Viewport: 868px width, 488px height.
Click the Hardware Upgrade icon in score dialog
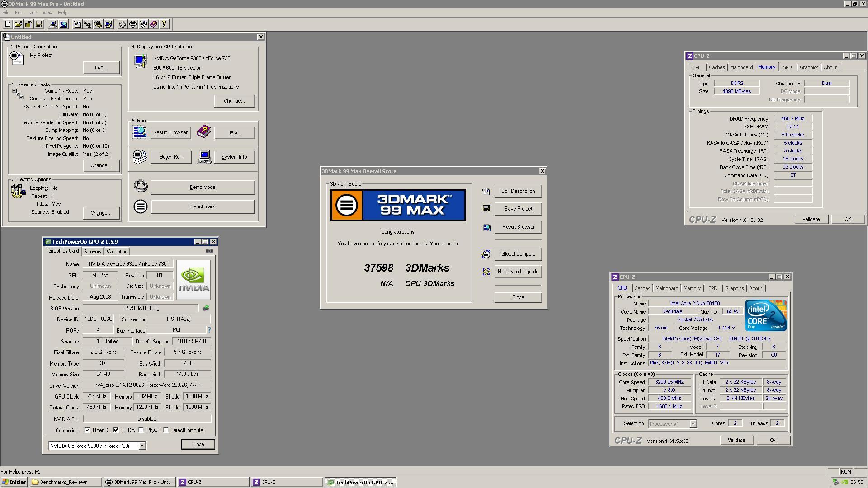click(486, 272)
